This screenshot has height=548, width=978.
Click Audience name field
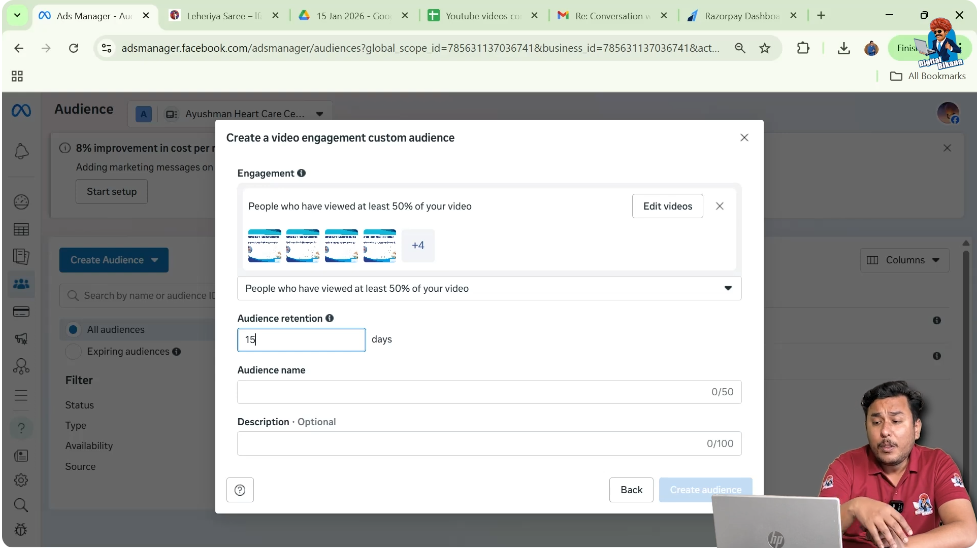click(489, 392)
